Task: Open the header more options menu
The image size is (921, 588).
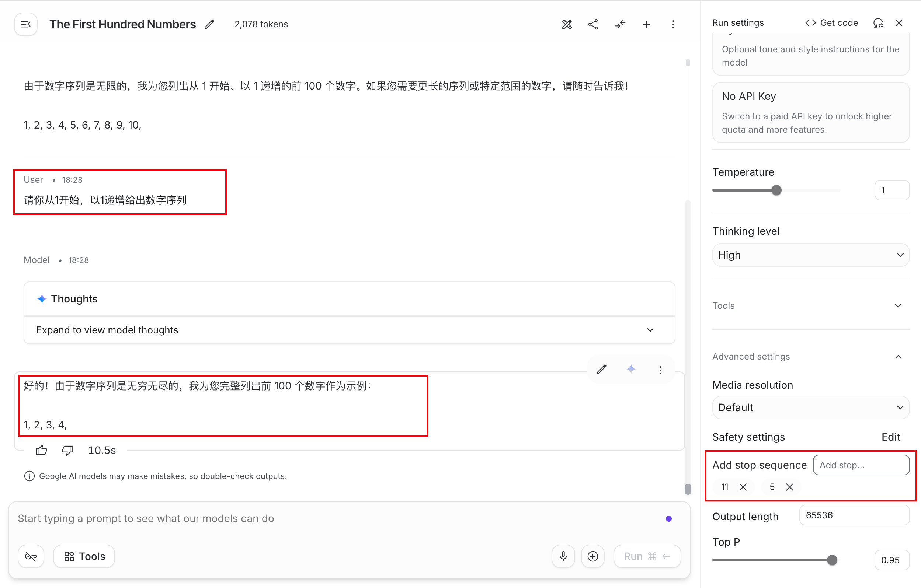Action: (x=673, y=24)
